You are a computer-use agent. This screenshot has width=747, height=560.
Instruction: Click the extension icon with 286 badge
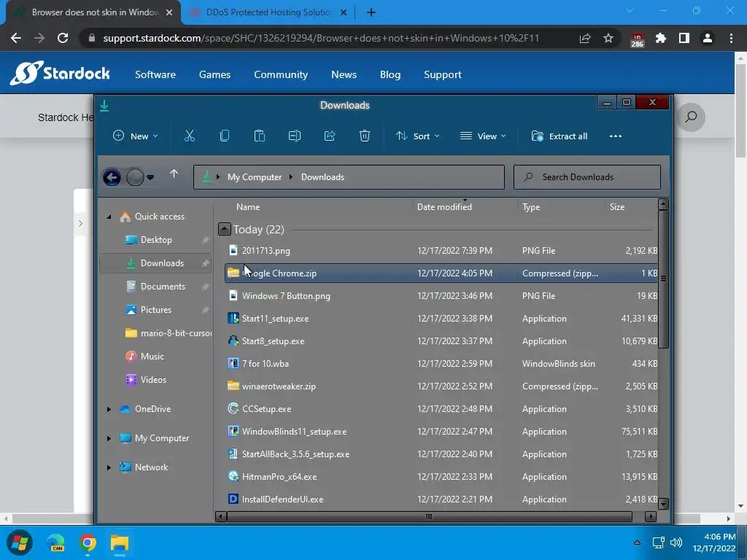637,39
